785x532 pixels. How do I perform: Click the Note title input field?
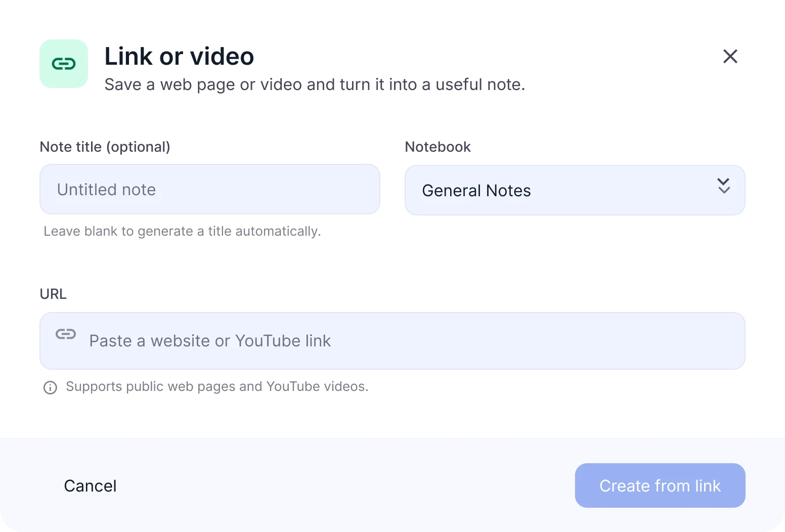(210, 189)
